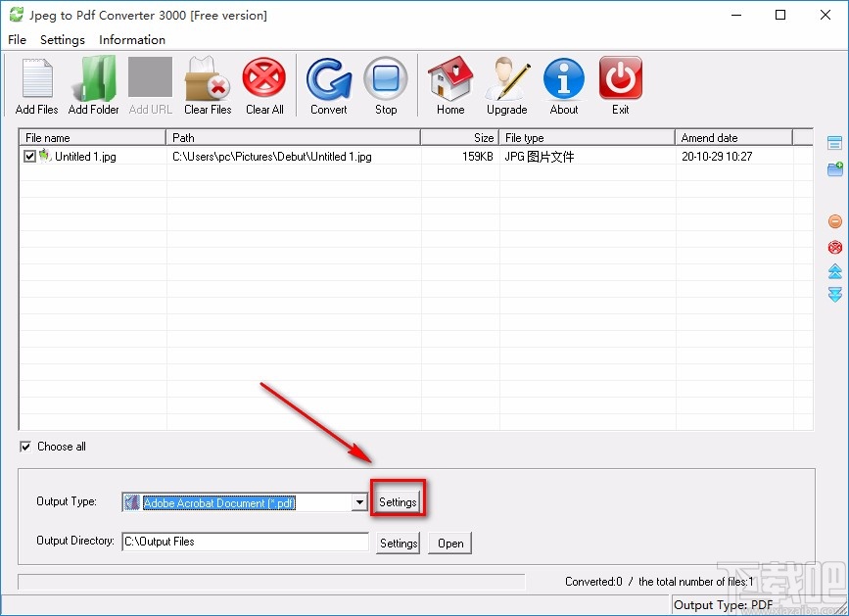Open the File menu
This screenshot has width=849, height=616.
[16, 40]
